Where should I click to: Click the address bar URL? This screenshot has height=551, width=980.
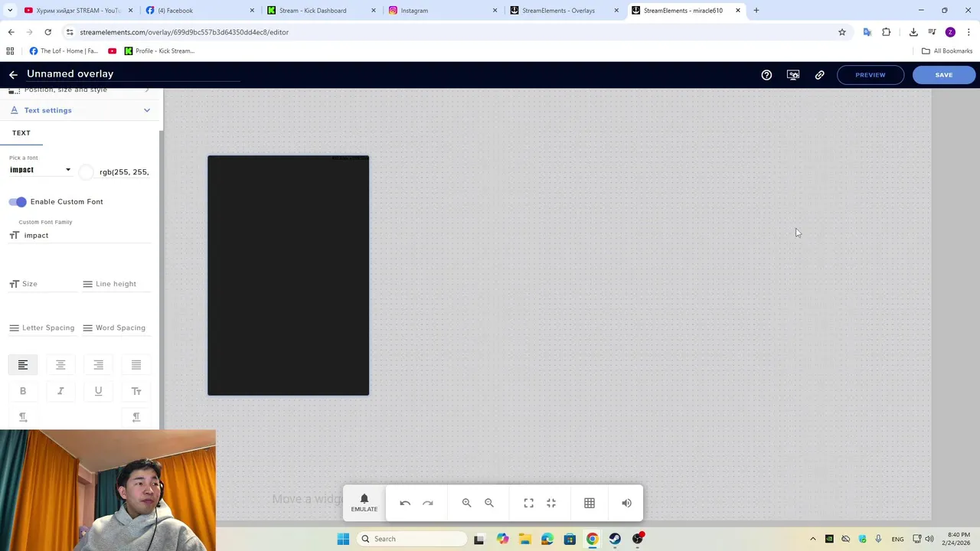(x=184, y=32)
